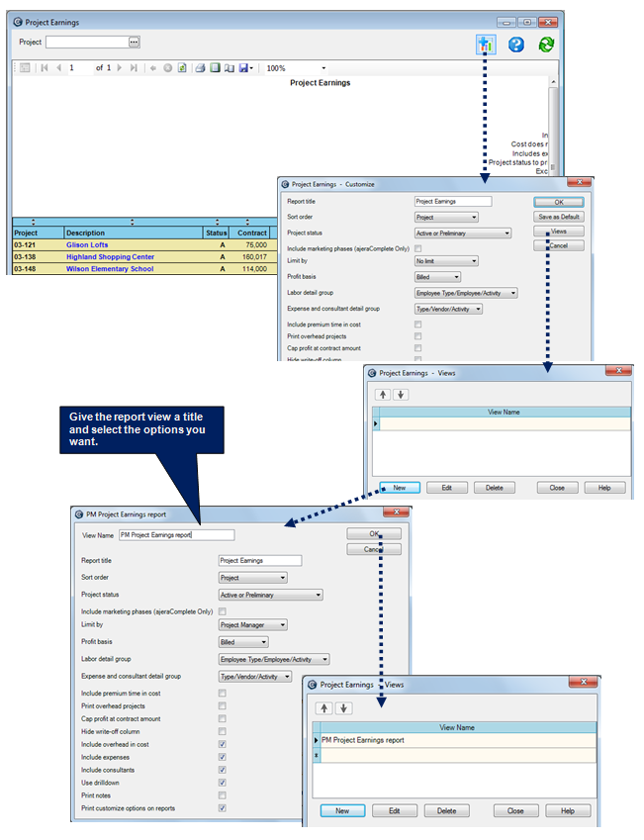Click the Views button in Customize dialog
Viewport: 644px width, 840px height.
[559, 232]
